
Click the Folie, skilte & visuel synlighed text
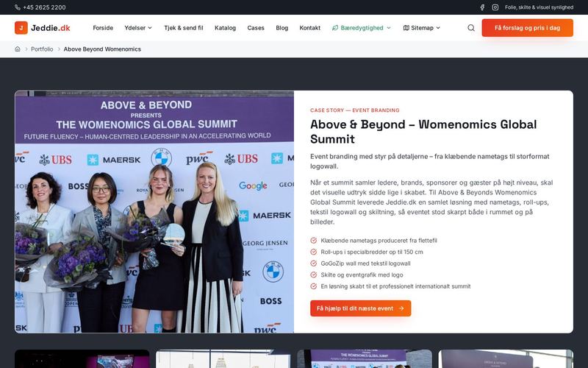tap(539, 7)
